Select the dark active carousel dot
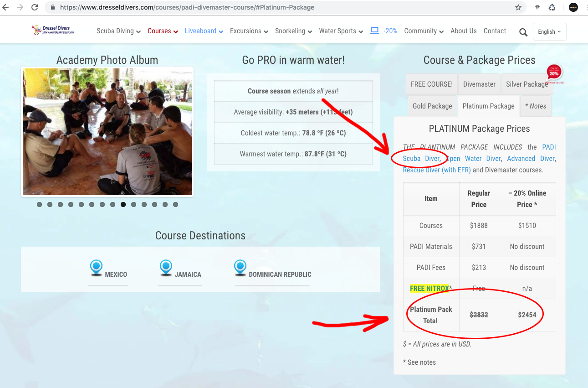The height and width of the screenshot is (388, 588). (x=123, y=205)
